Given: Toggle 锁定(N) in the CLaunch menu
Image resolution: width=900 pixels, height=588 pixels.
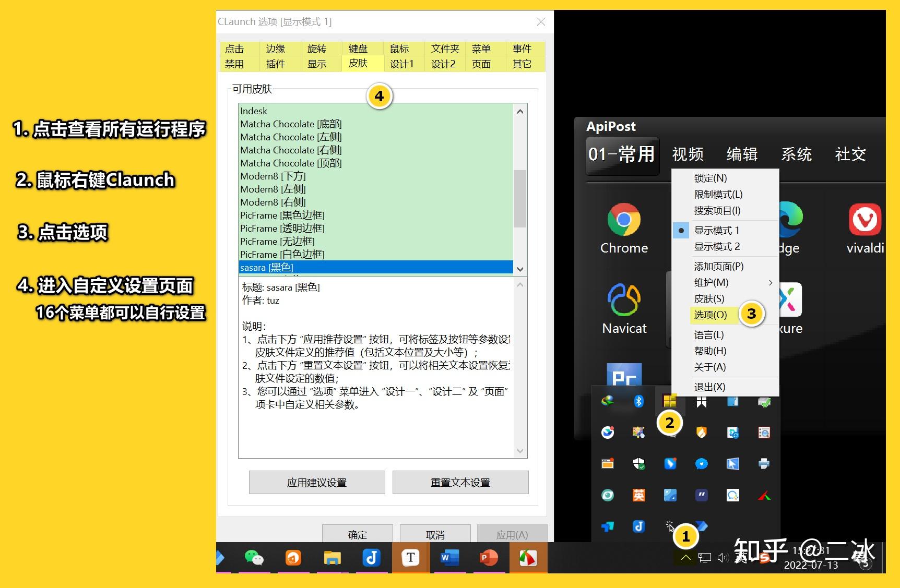Looking at the screenshot, I should coord(711,178).
